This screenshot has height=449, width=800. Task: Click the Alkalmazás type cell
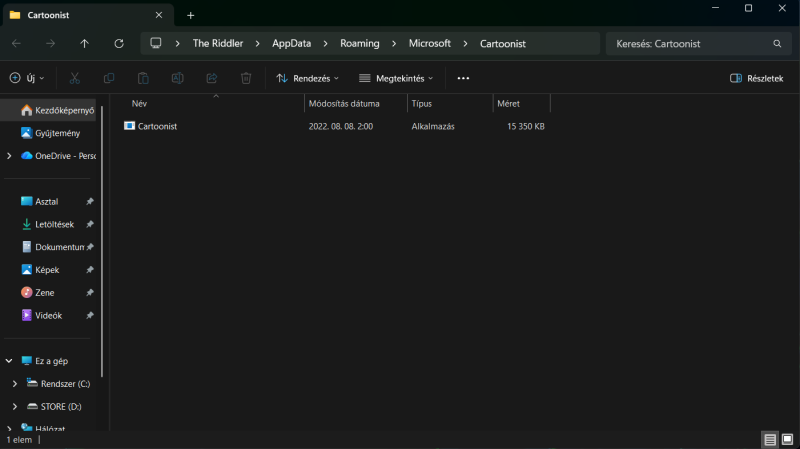coord(433,126)
